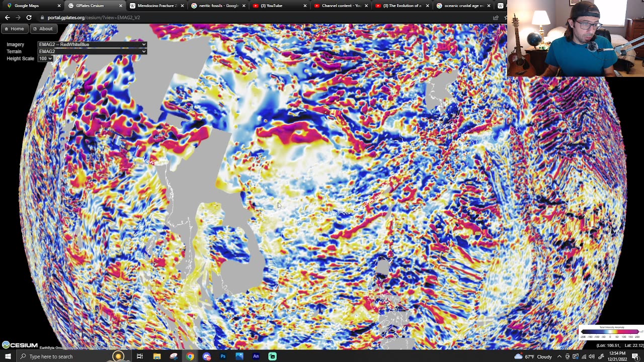The width and height of the screenshot is (644, 362).
Task: Open the clock showing 12:54 PM
Action: pyautogui.click(x=616, y=356)
